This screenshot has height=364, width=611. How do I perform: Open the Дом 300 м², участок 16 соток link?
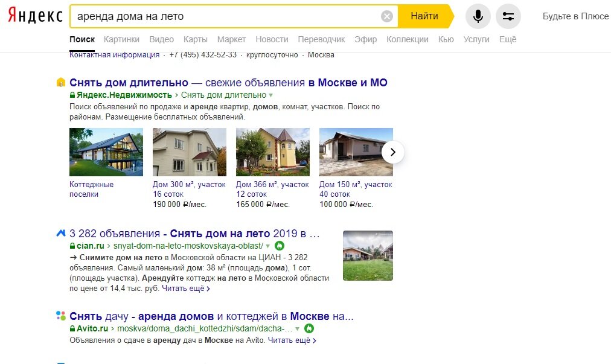point(189,189)
